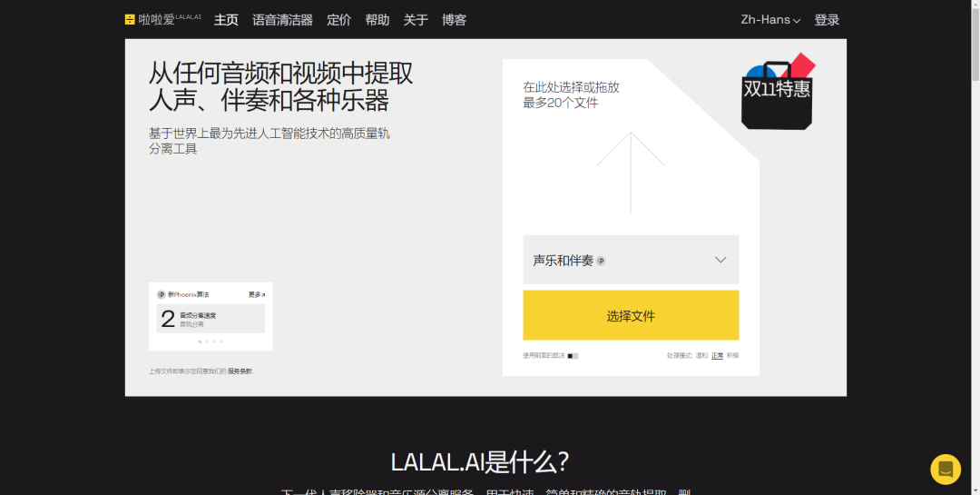Click 登录 to sign in

tap(827, 20)
